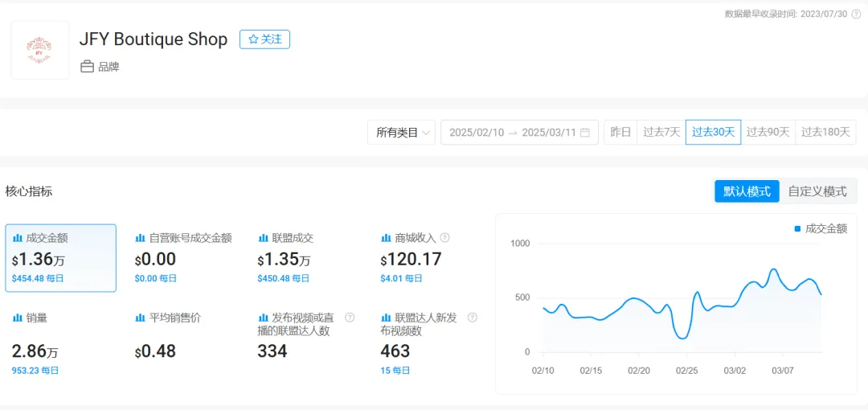Click the help icon beside 数据最早收录时间
The width and height of the screenshot is (868, 410).
click(x=856, y=14)
